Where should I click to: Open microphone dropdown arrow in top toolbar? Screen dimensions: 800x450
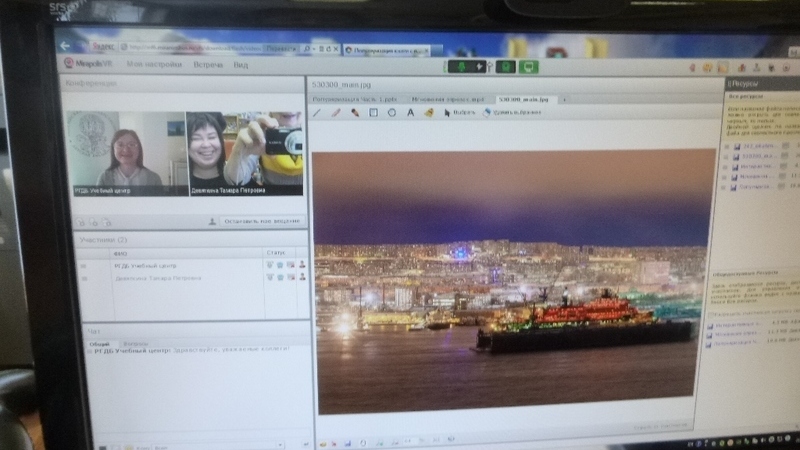(x=481, y=66)
